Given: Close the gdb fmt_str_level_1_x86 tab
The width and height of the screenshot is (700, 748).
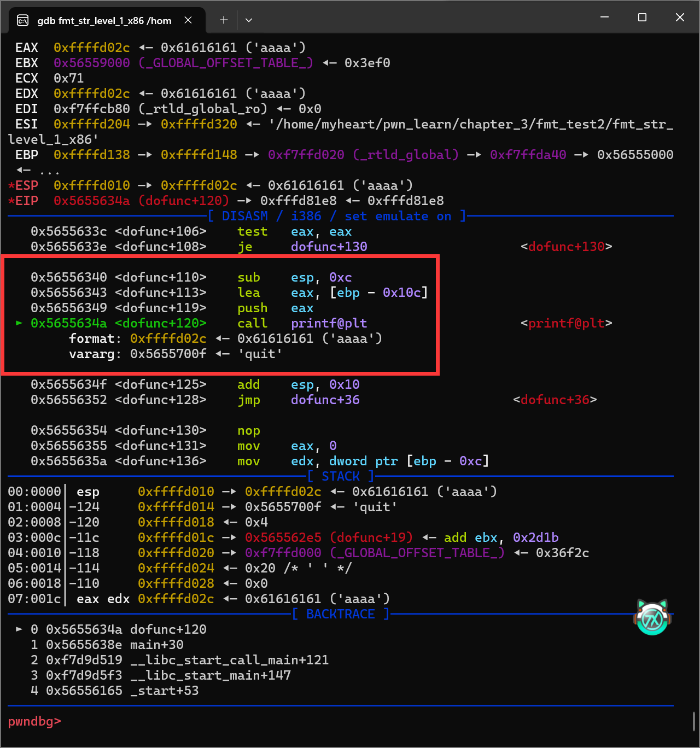Looking at the screenshot, I should coord(188,20).
